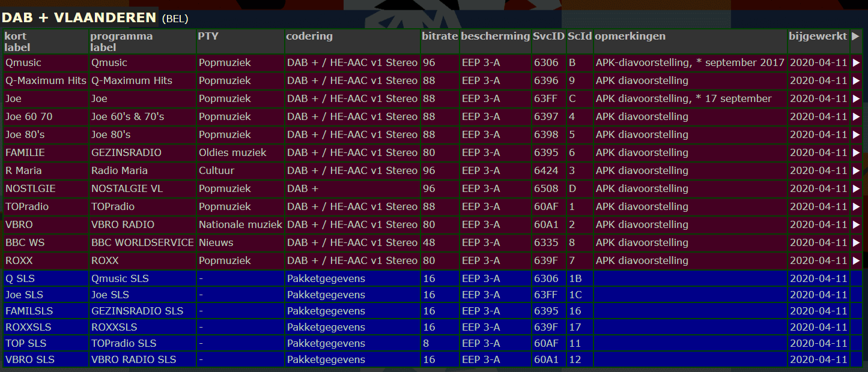Select the '* 17 september' remark for Joe
This screenshot has height=372, width=868.
[734, 98]
